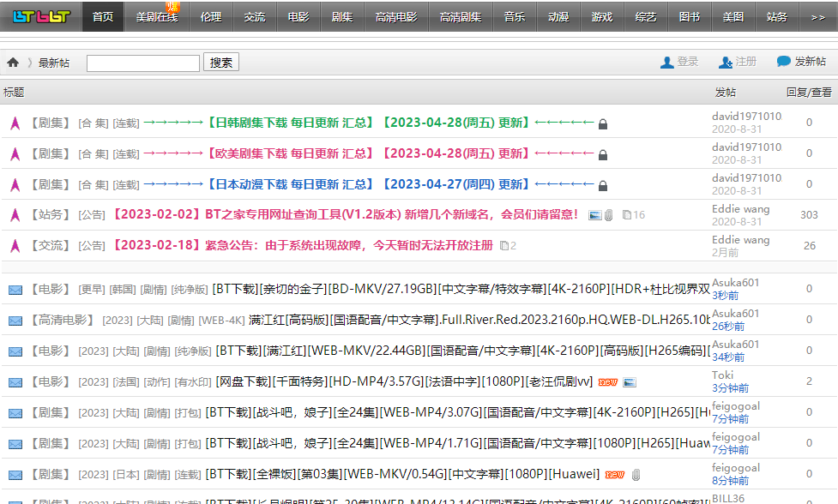
Task: Open 紧急公告 registration notice thread
Action: 303,246
